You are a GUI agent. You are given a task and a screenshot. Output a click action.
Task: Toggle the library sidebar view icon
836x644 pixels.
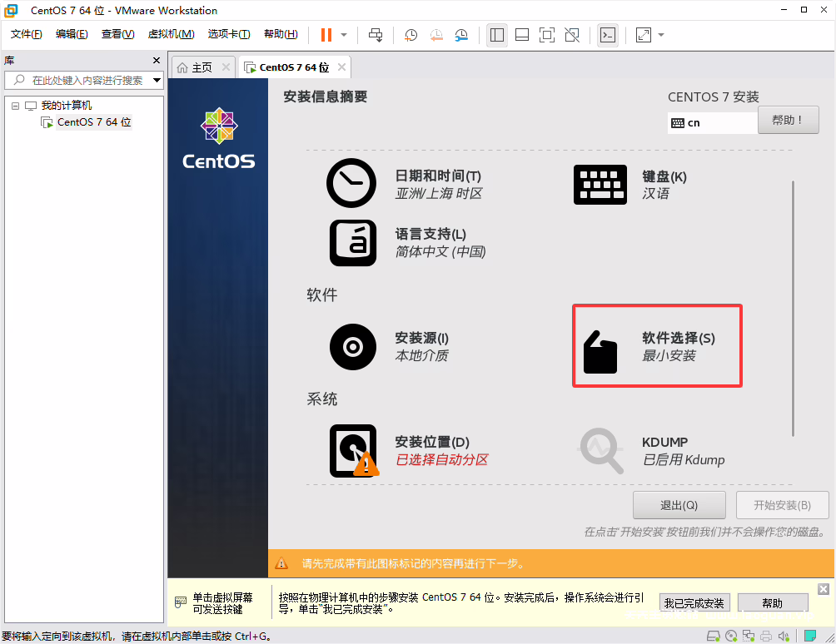click(498, 35)
